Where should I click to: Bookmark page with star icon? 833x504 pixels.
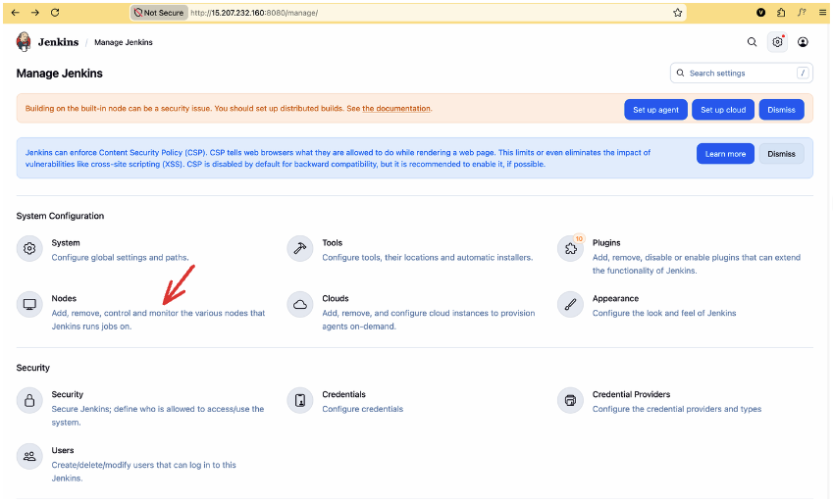(677, 13)
